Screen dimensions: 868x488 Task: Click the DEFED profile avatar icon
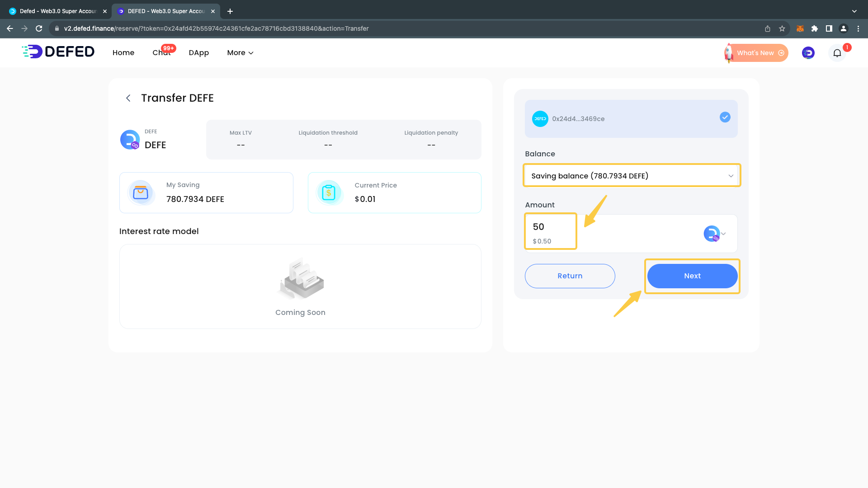[x=808, y=53]
